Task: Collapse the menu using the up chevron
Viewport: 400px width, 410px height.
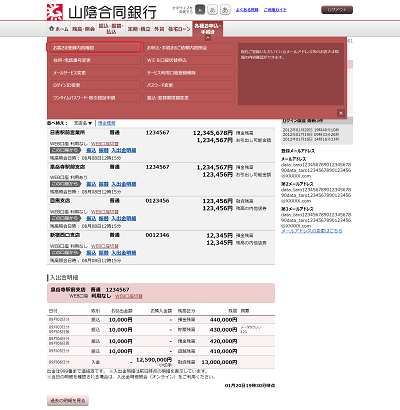Action: point(207,38)
